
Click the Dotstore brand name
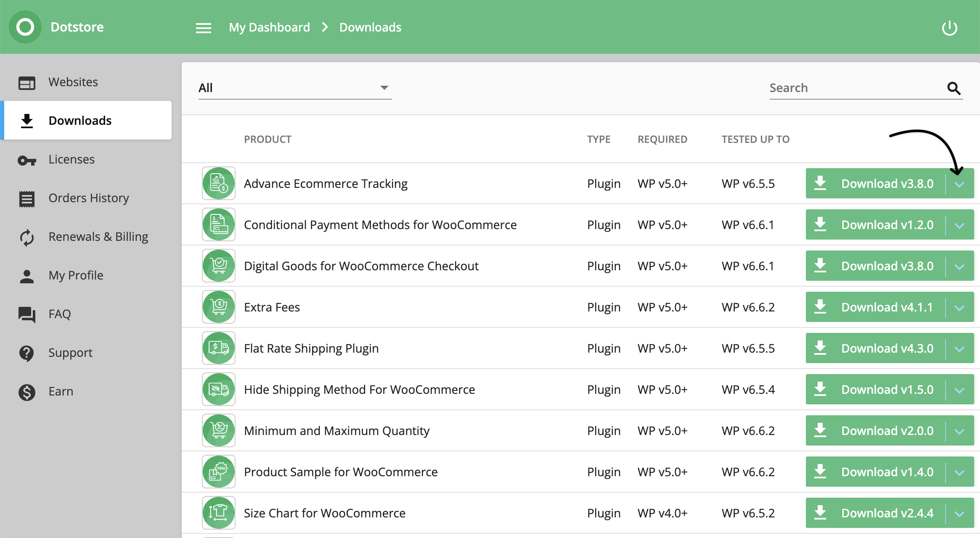click(x=77, y=27)
